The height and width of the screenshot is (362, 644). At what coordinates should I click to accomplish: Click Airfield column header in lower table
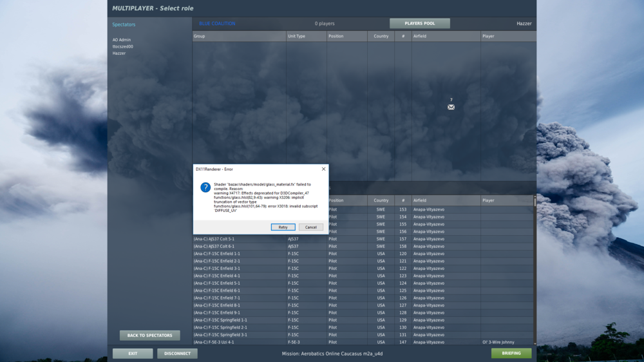tap(446, 200)
